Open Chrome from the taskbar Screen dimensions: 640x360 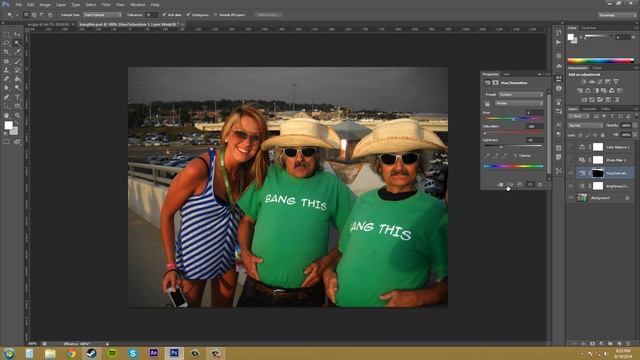[x=71, y=353]
